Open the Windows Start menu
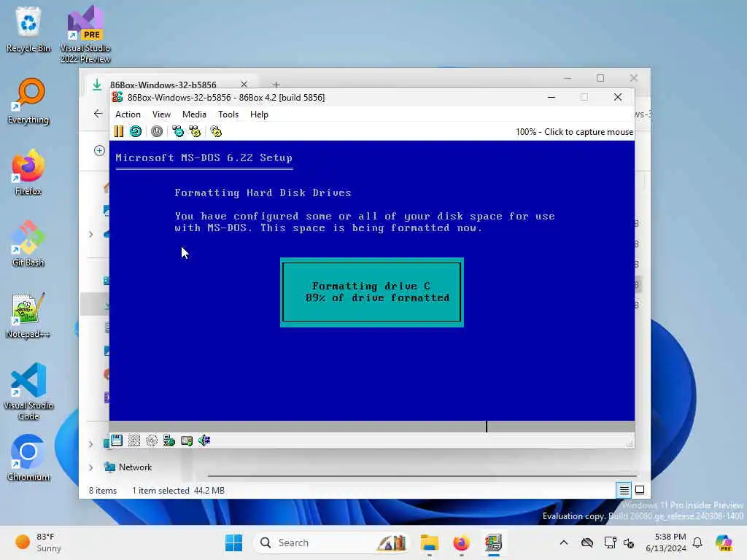This screenshot has width=747, height=560. [233, 542]
